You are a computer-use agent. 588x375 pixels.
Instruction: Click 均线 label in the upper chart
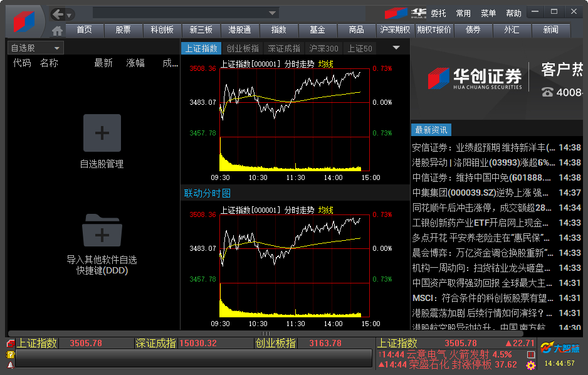pyautogui.click(x=325, y=64)
